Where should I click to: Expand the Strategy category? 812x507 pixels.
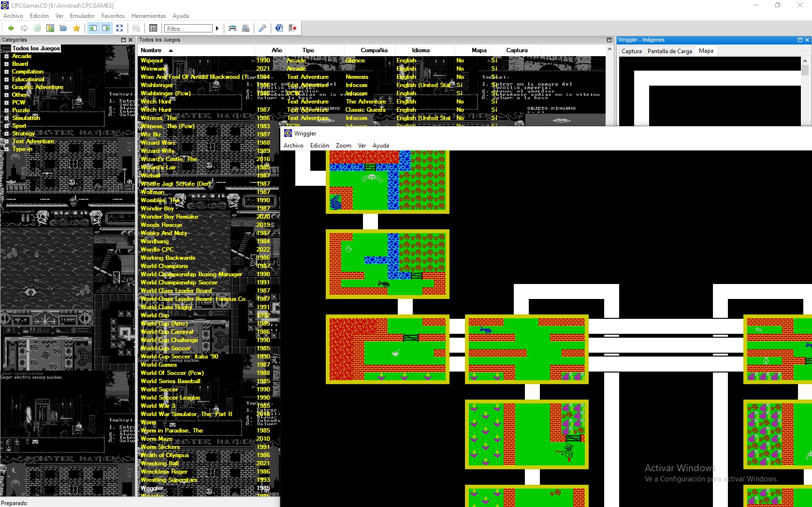coord(6,134)
